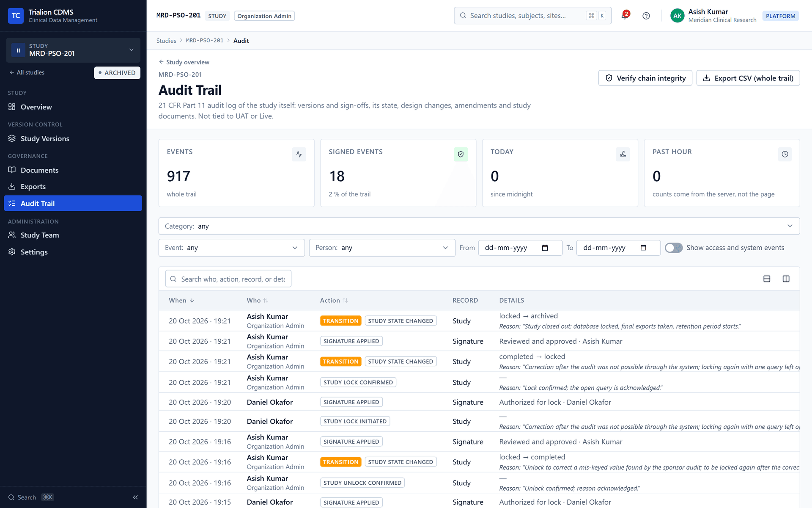
Task: Click the Signed Events shield icon
Action: [x=461, y=154]
